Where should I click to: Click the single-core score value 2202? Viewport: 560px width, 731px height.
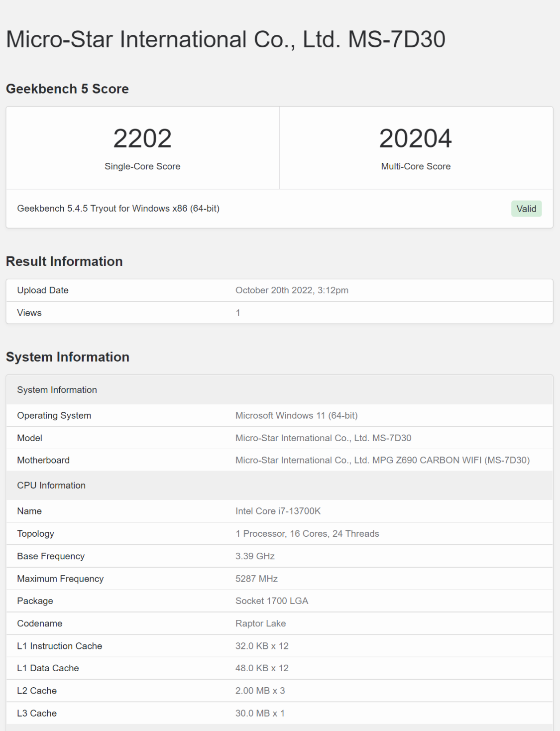(142, 138)
